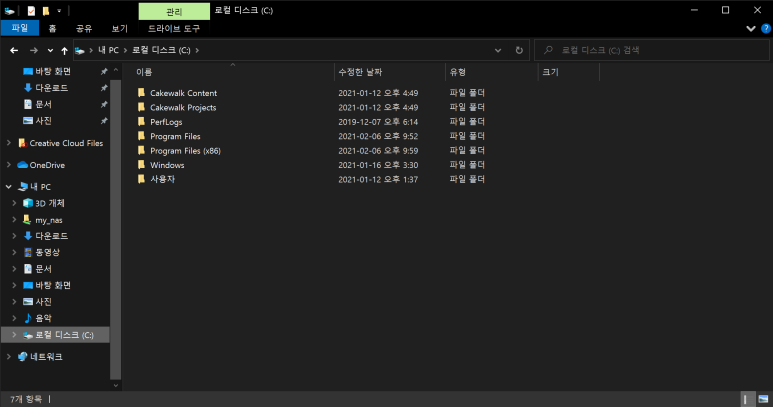Viewport: 773px width, 407px height.
Task: Select the 다운로드 icon under 내 PC
Action: tap(28, 236)
